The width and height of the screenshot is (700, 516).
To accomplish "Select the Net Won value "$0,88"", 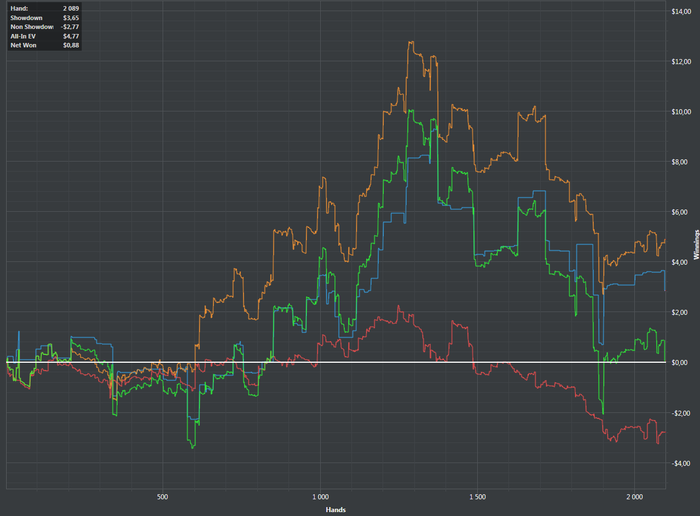I will [x=71, y=45].
